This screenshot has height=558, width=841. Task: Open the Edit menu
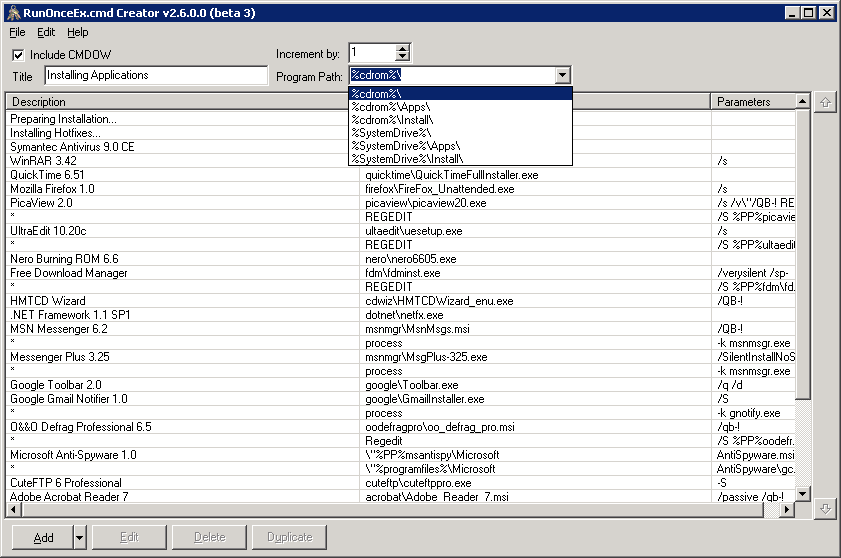46,32
